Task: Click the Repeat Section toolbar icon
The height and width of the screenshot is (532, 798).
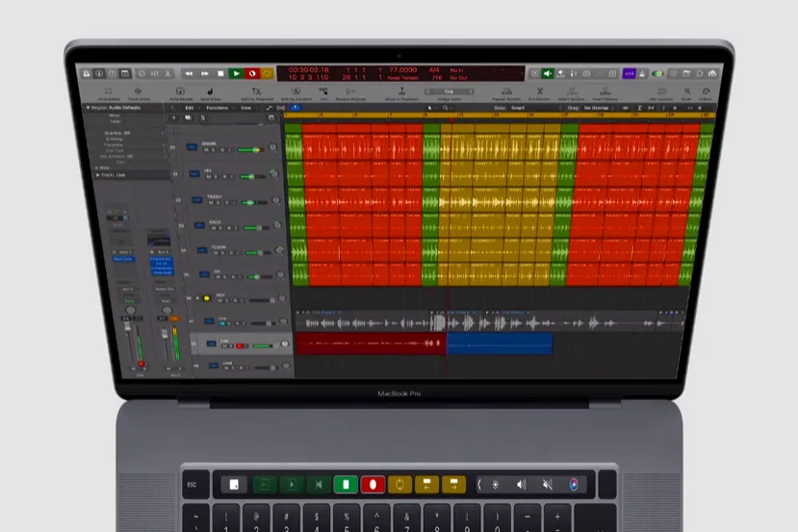Action: click(506, 93)
